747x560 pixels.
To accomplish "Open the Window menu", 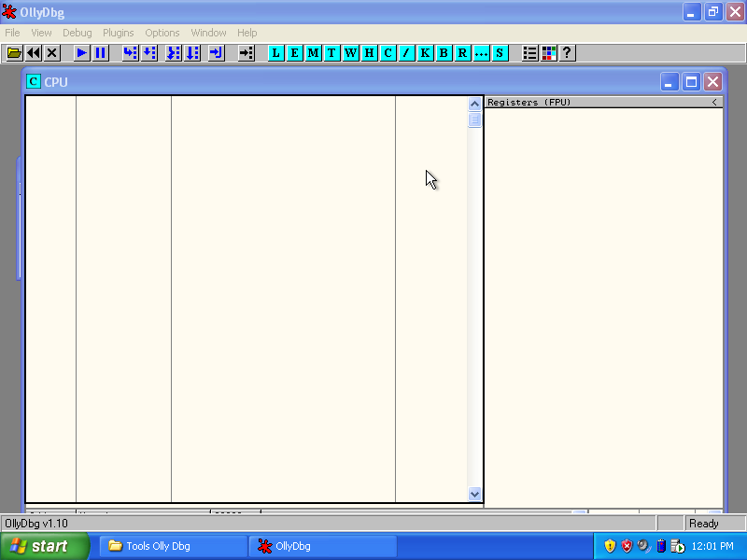I will click(208, 33).
